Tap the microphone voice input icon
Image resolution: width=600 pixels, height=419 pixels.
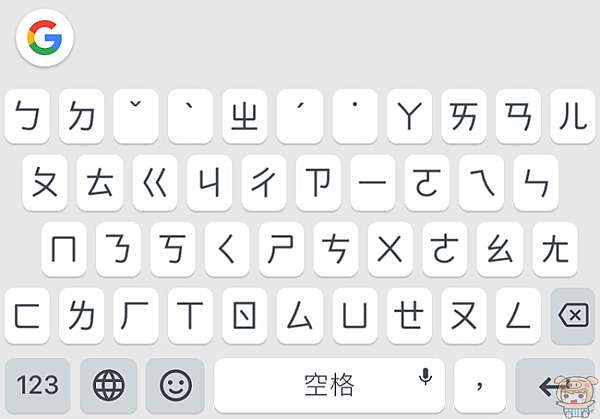(x=425, y=376)
